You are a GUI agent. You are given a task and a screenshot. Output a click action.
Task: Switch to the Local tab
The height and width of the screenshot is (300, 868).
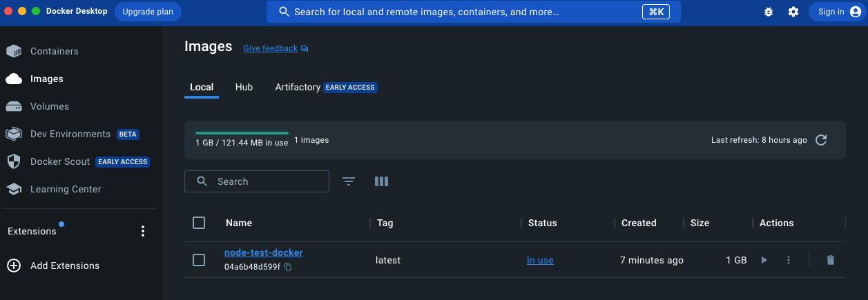tap(202, 88)
